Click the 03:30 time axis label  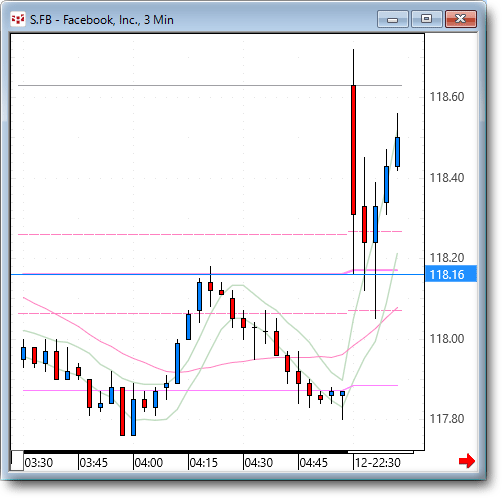click(39, 463)
